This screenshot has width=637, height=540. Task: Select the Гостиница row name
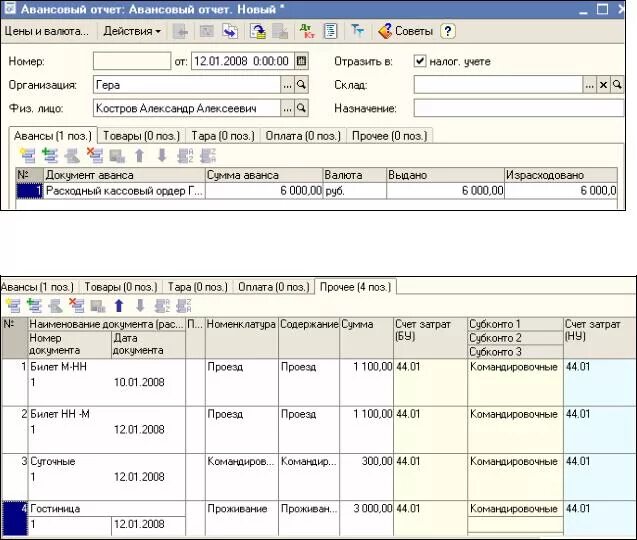tap(55, 509)
